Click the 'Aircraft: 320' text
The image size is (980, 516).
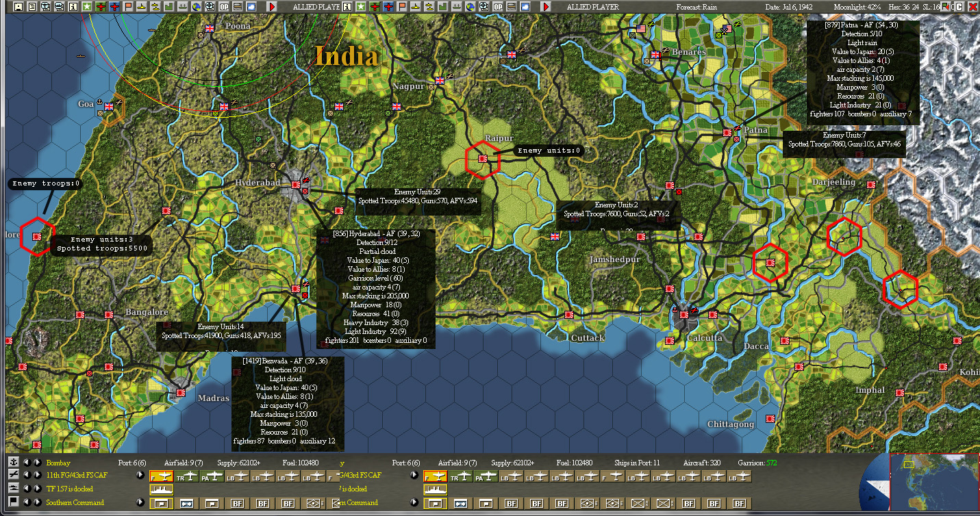(702, 463)
